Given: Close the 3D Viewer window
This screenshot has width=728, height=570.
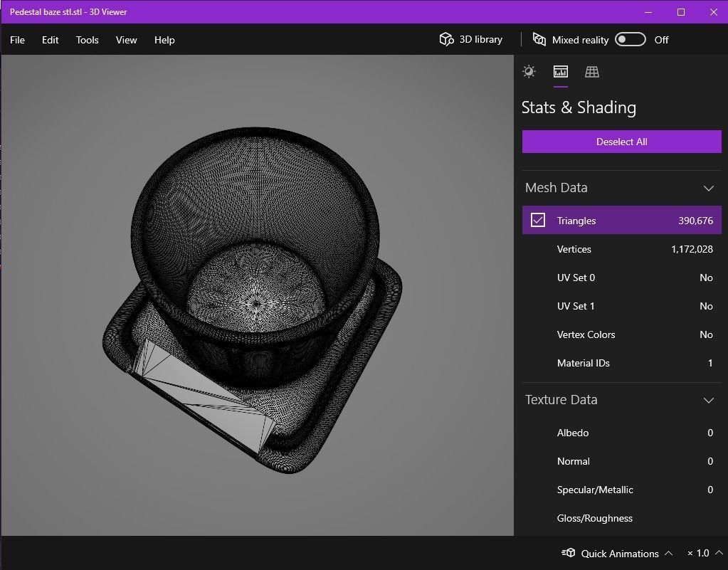Looking at the screenshot, I should pos(714,12).
